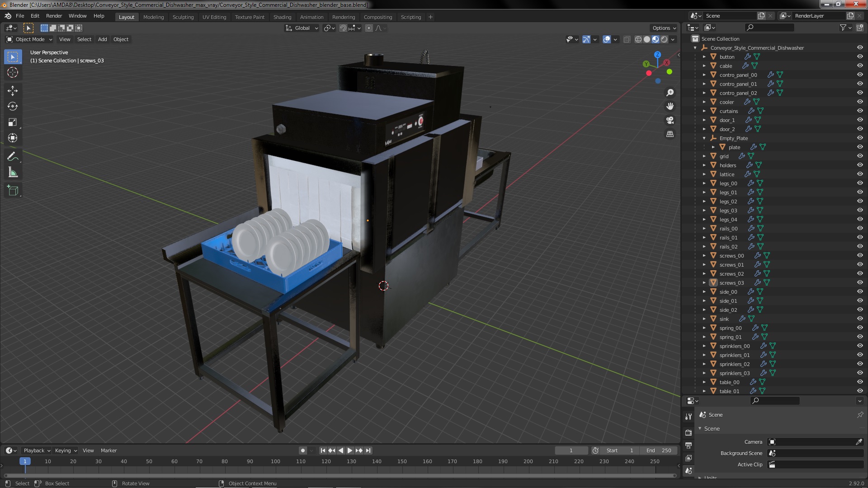Viewport: 868px width, 488px height.
Task: Collapse the Conveyor_Style_Commercial_Dishwasher collection
Action: [695, 48]
